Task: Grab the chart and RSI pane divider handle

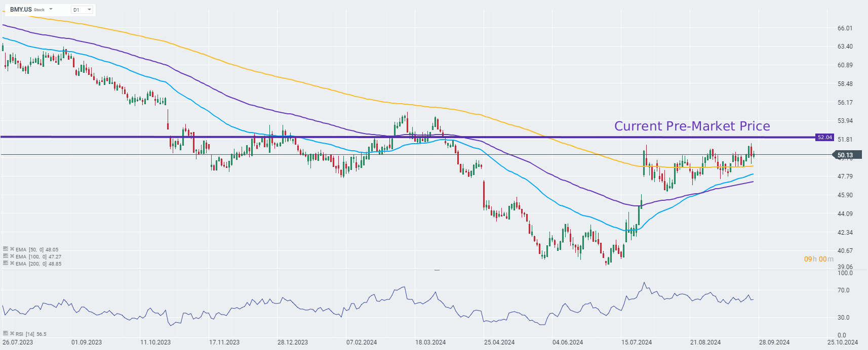Action: [x=437, y=270]
